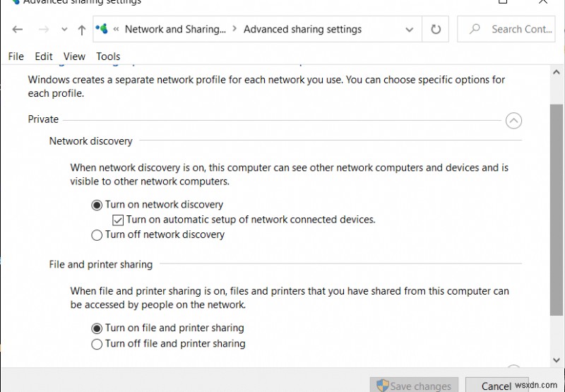Screen dimensions: 565x392
Task: Toggle automatic setup of network connected devices
Action: point(244,220)
